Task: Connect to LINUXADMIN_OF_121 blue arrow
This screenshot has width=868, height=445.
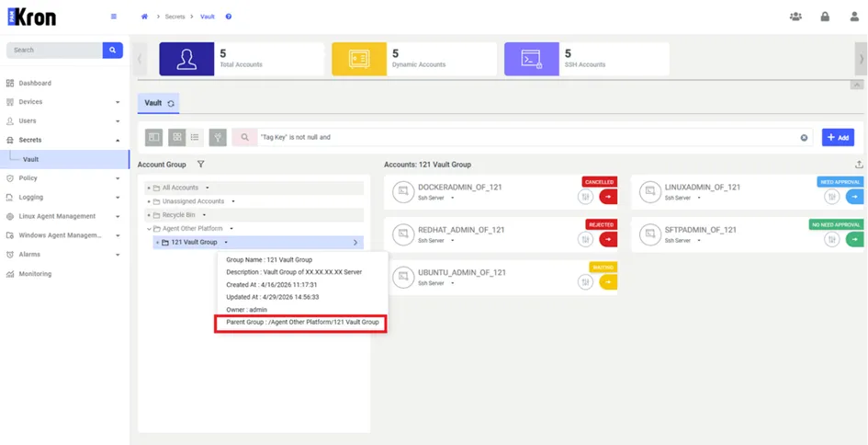Action: 854,196
